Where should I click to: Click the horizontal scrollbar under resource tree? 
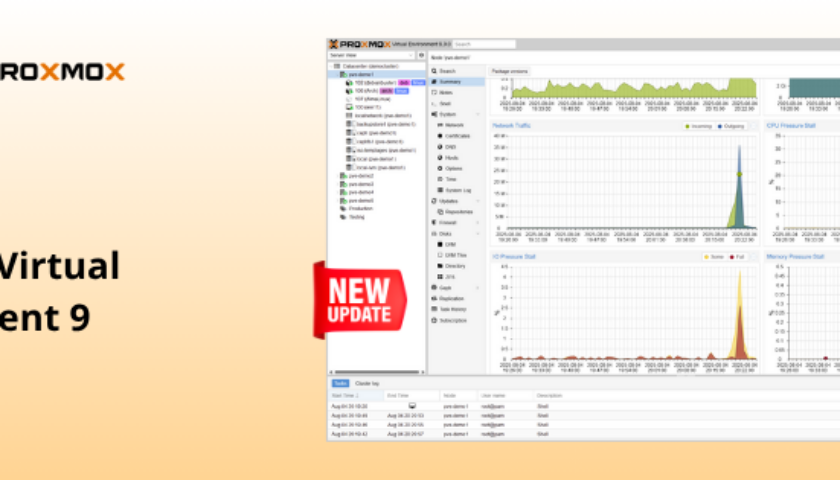pos(377,372)
